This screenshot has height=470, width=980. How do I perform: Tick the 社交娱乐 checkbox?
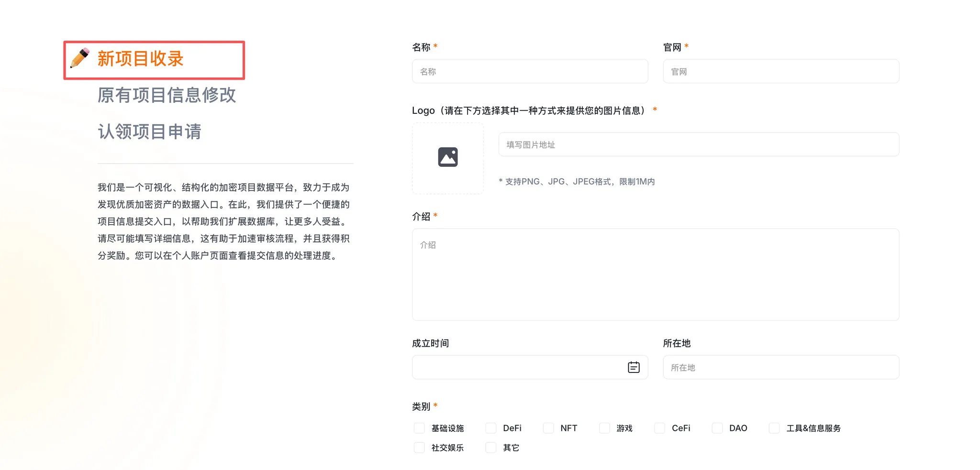pos(419,448)
